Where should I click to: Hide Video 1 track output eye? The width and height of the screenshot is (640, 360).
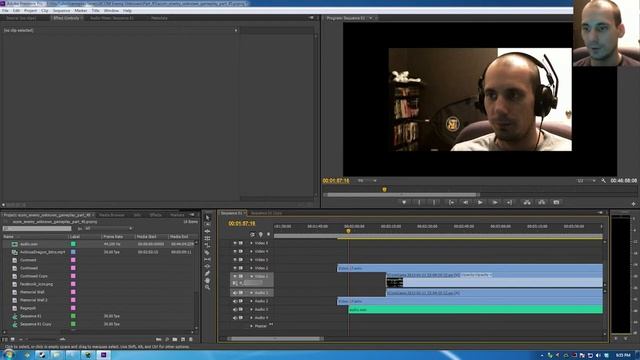[x=235, y=276]
